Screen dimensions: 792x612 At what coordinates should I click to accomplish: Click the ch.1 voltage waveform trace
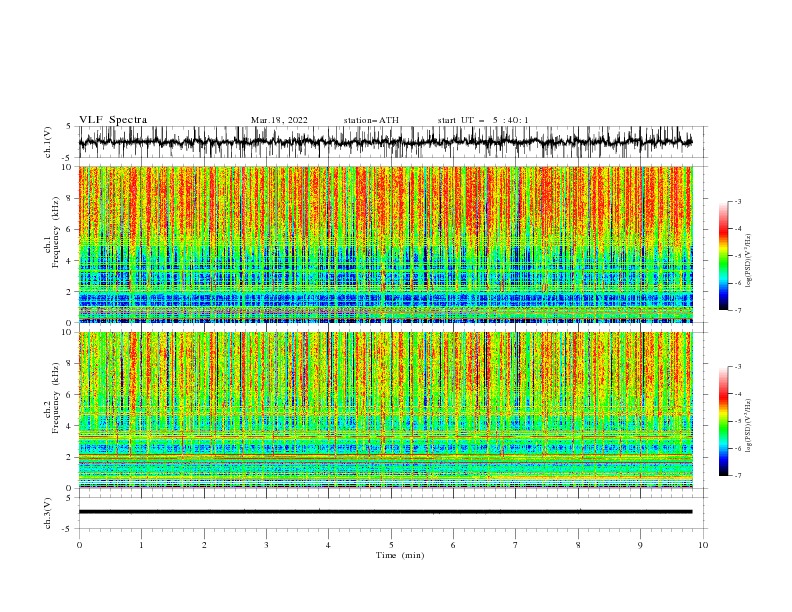[385, 142]
